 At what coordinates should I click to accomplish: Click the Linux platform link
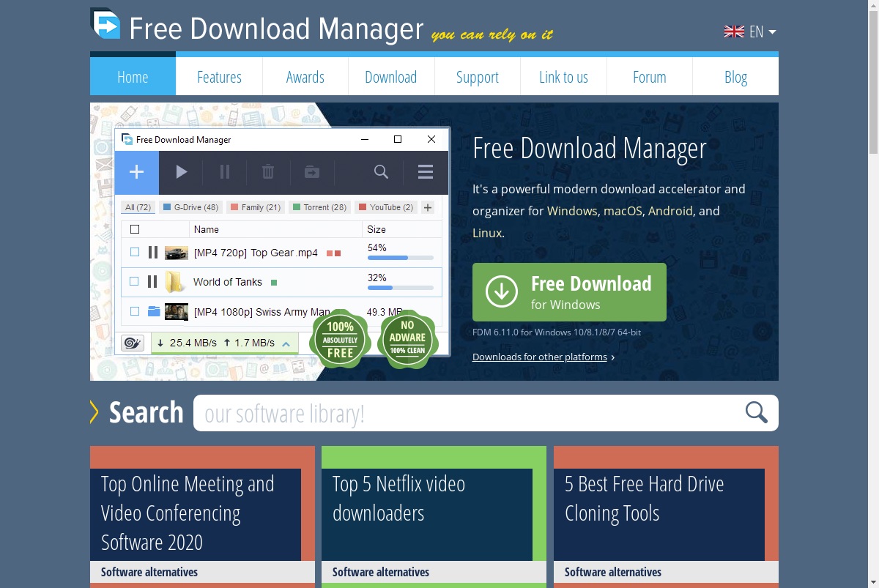(x=487, y=233)
